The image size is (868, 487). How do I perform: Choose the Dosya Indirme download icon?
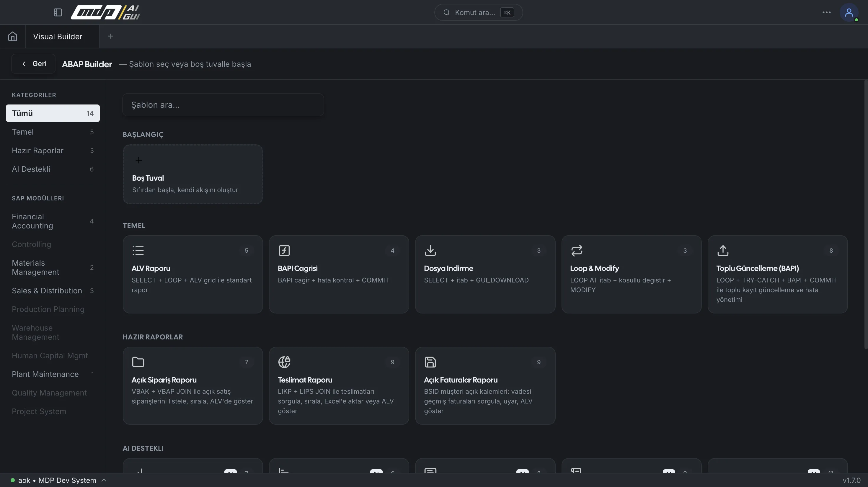tap(430, 250)
